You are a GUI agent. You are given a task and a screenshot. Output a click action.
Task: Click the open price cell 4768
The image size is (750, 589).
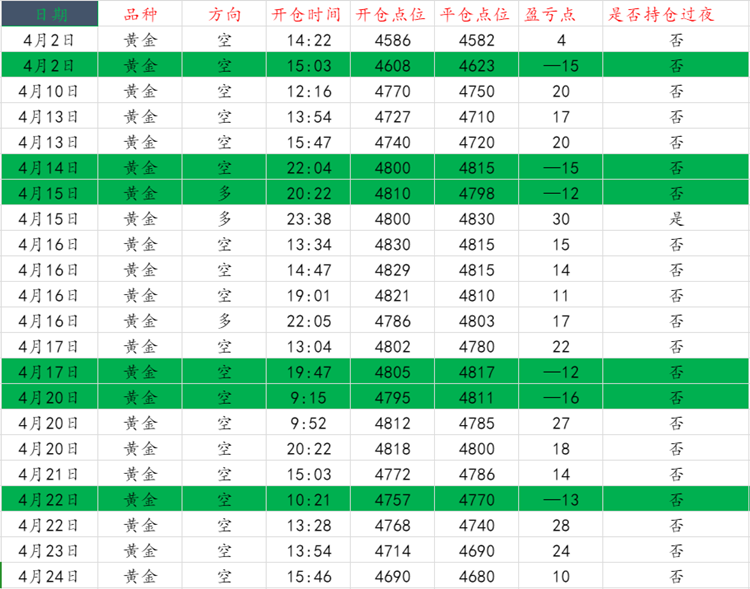(x=393, y=525)
